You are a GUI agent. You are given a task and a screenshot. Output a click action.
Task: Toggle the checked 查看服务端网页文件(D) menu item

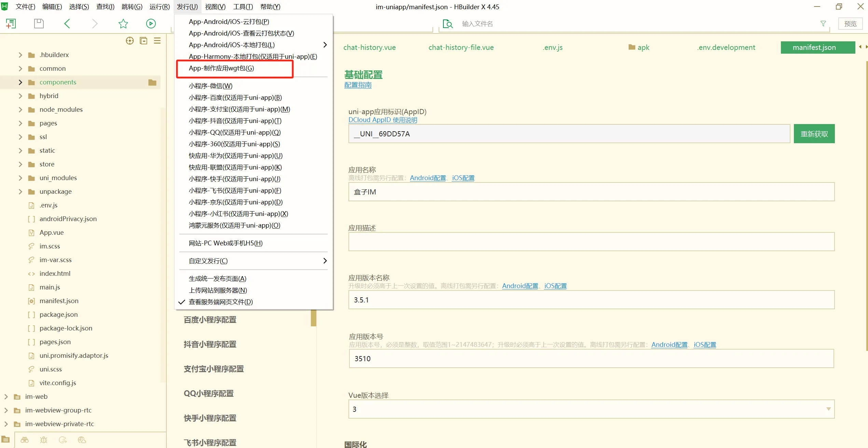221,302
